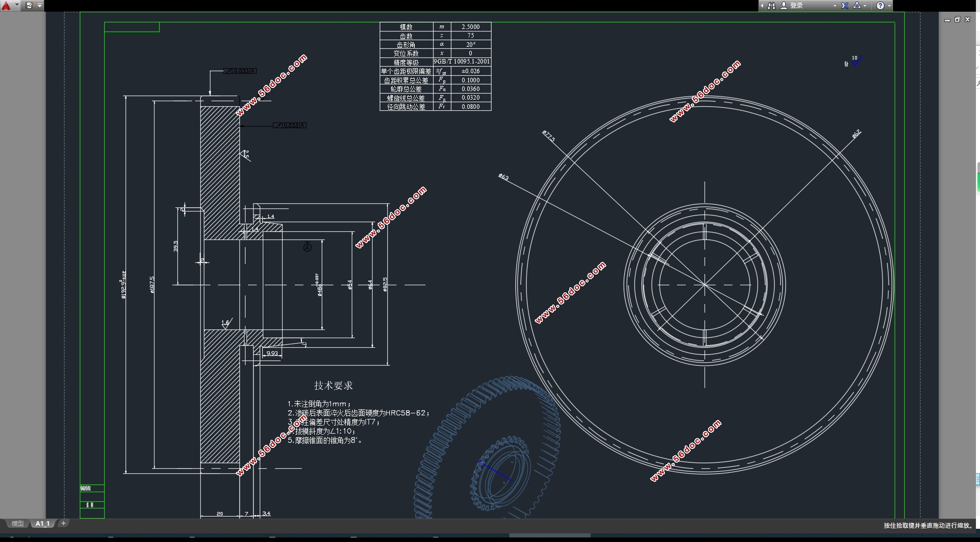Screen dimensions: 980x542
Task: Restore the drawing window size
Action: (957, 19)
